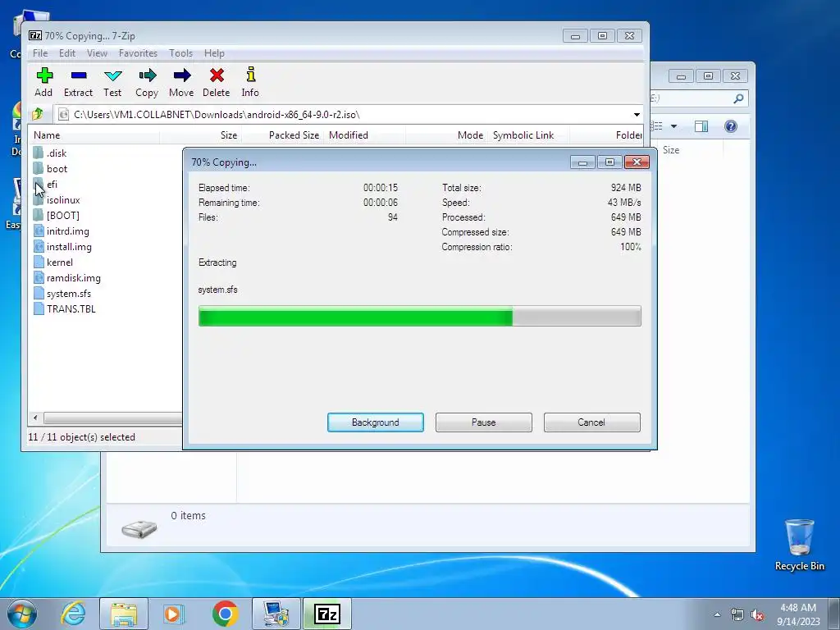The width and height of the screenshot is (840, 630).
Task: Click the Windows Easy Transfer-like taskbar icon
Action: pos(276,614)
